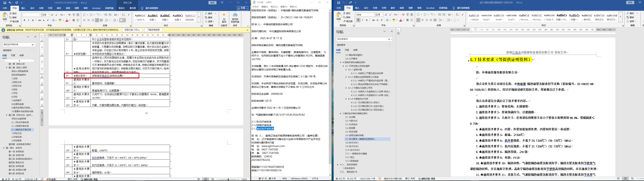Switch to the 审阅 tab in the right Word window

402,8
